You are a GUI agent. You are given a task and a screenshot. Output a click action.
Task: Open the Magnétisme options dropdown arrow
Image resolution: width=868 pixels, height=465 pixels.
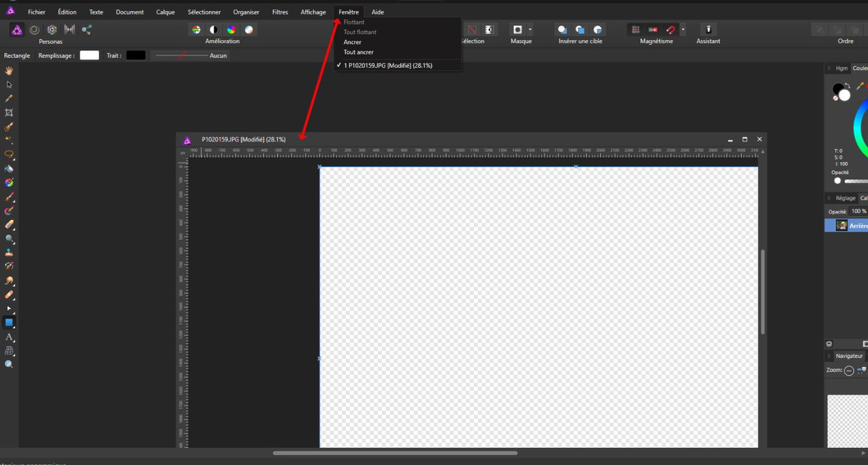tap(683, 30)
